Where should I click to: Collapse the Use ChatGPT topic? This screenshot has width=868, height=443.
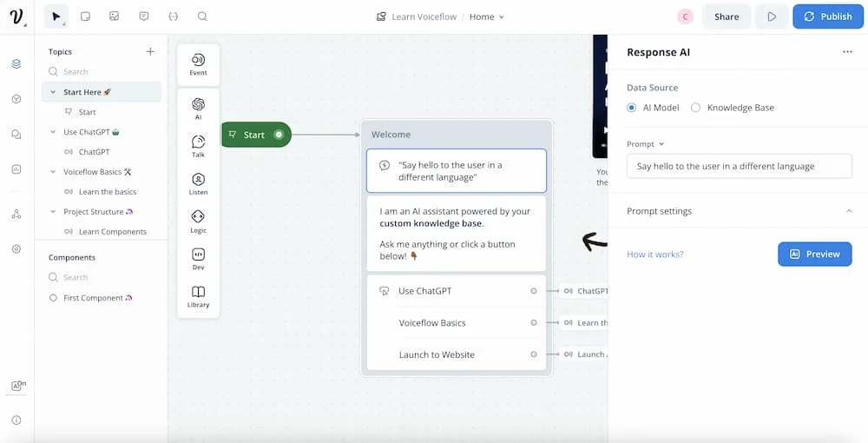point(53,132)
